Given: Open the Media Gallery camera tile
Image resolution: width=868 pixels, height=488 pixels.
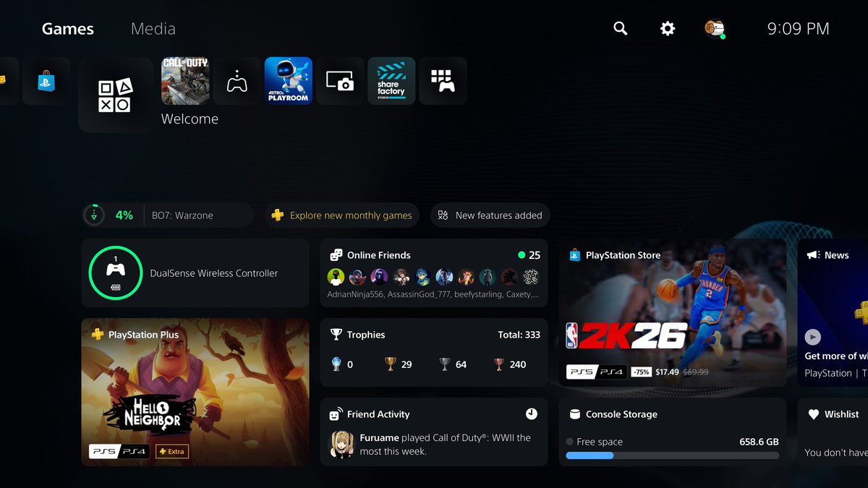Looking at the screenshot, I should tap(340, 81).
